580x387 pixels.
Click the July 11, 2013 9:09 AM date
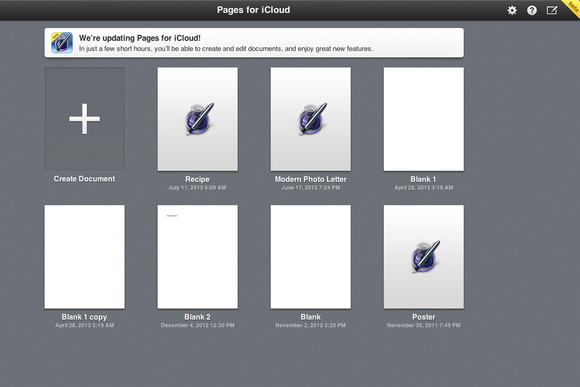tap(198, 188)
